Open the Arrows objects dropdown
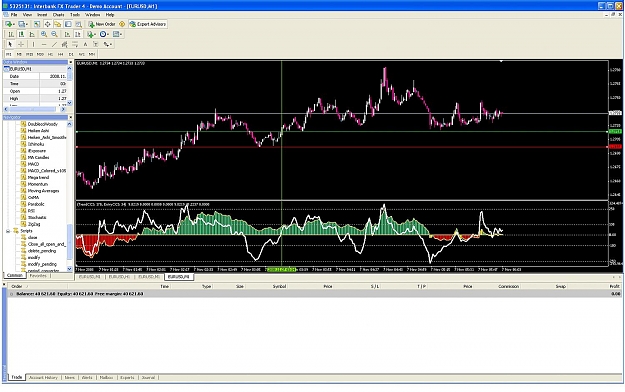Screen dimensions: 625x392 pos(107,44)
